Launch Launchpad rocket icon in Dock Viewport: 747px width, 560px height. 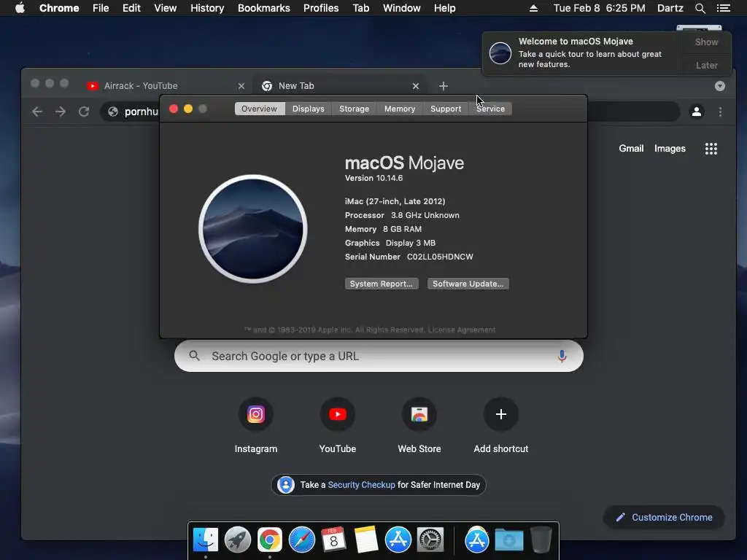pos(237,540)
